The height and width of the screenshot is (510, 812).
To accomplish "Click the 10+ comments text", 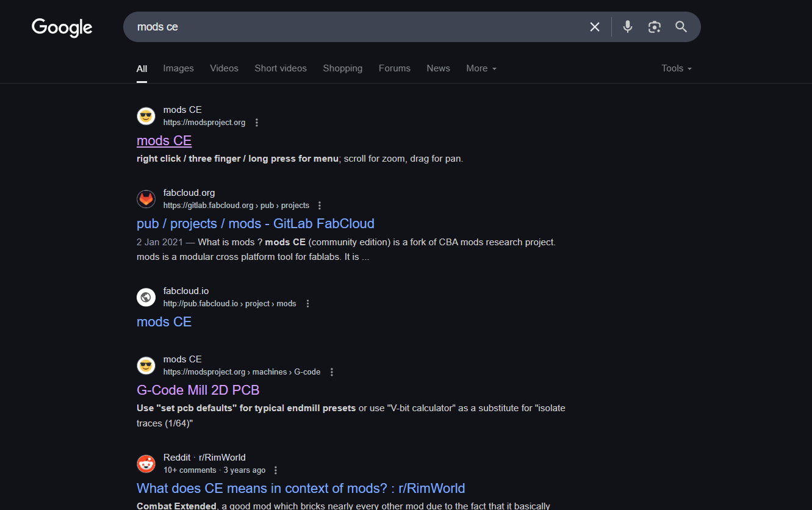I will [x=190, y=470].
